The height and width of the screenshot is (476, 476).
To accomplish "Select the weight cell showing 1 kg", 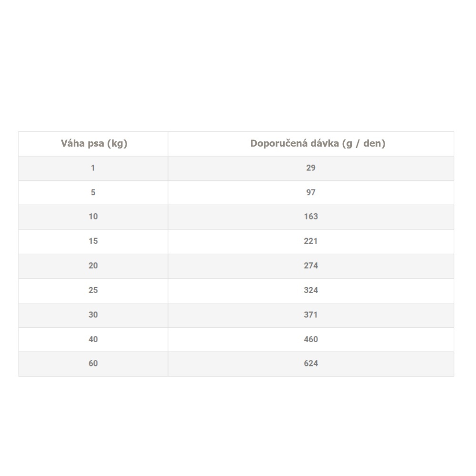I will click(x=93, y=168).
